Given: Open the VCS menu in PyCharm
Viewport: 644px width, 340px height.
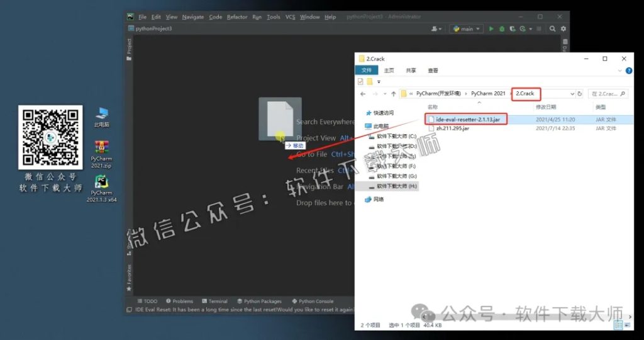Looking at the screenshot, I should tap(290, 17).
